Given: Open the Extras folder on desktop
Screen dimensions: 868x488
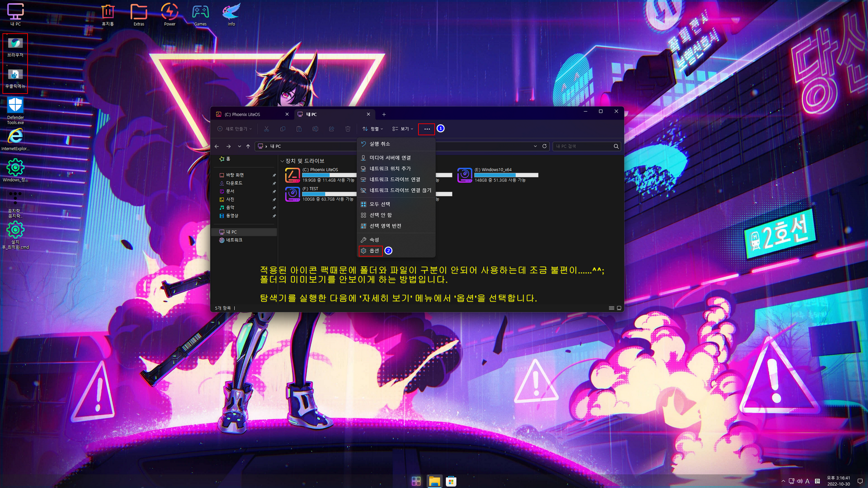Looking at the screenshot, I should coord(139,14).
